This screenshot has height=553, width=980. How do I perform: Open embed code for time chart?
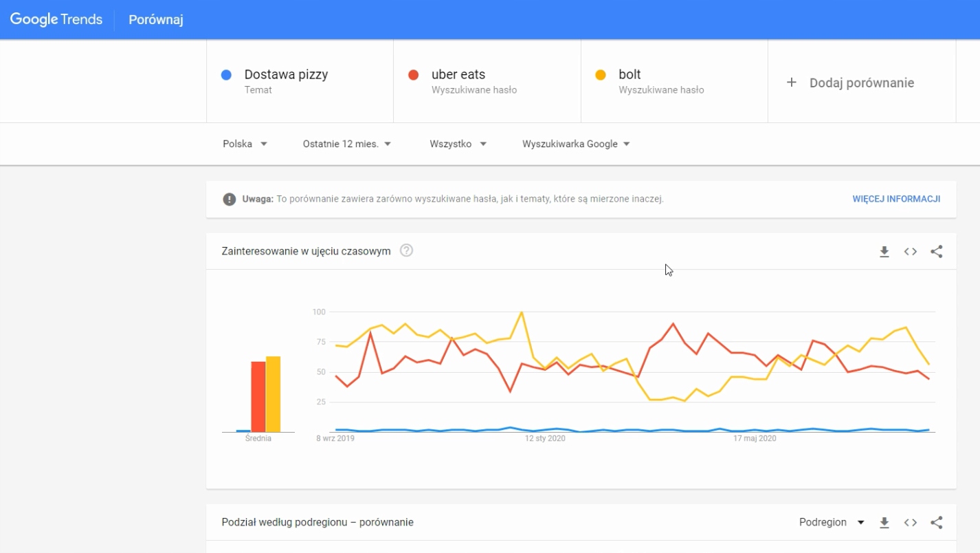point(911,252)
